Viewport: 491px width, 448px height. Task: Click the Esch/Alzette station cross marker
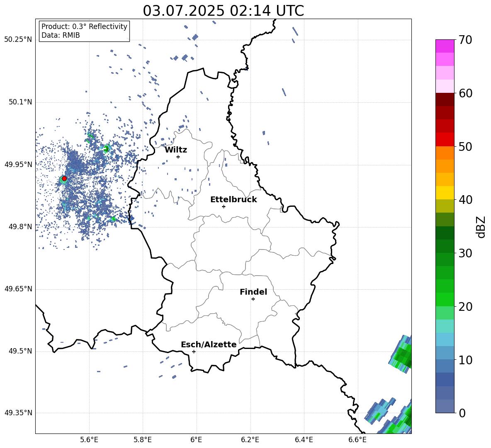click(194, 351)
